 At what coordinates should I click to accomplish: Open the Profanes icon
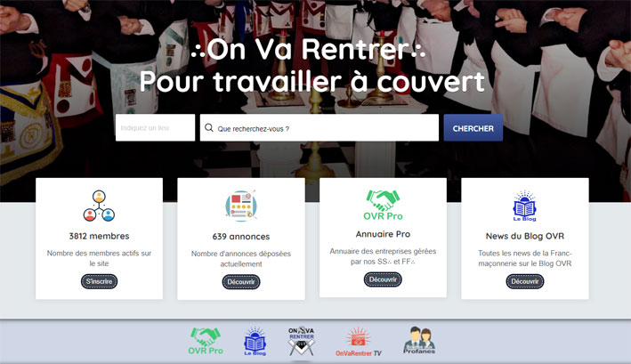click(419, 340)
